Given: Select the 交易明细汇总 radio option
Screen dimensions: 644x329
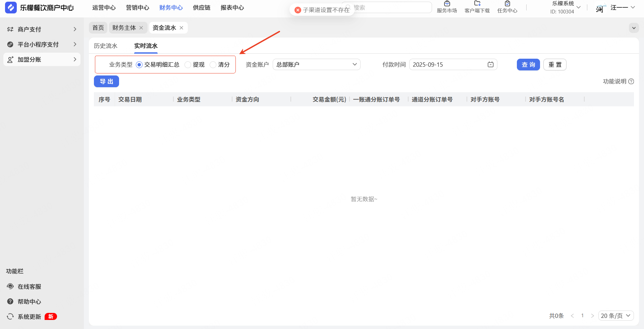Looking at the screenshot, I should pos(139,65).
